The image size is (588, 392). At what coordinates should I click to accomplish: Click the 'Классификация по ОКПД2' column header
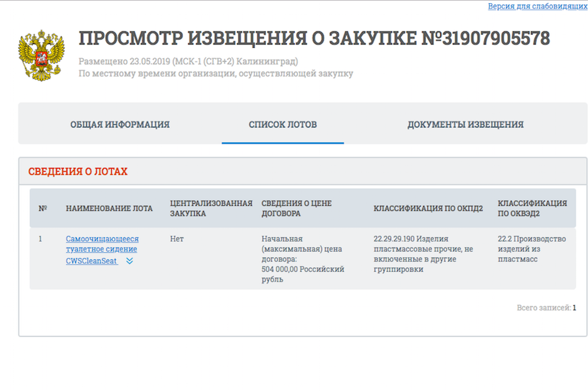(428, 208)
